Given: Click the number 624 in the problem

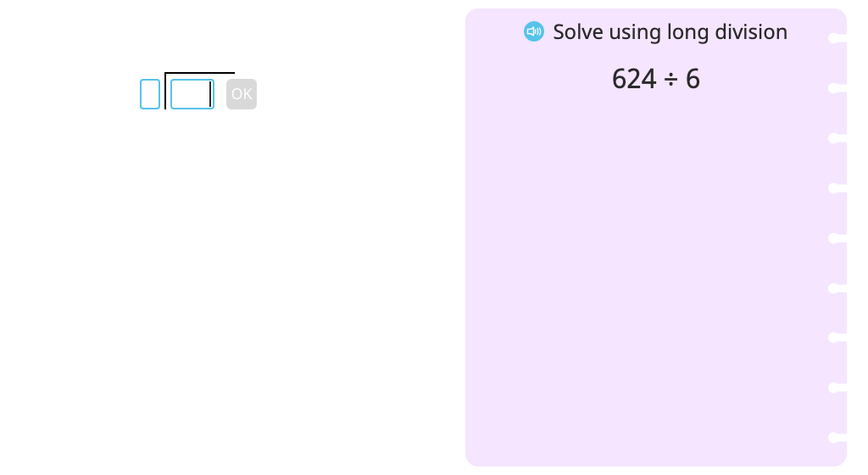Looking at the screenshot, I should pos(634,79).
